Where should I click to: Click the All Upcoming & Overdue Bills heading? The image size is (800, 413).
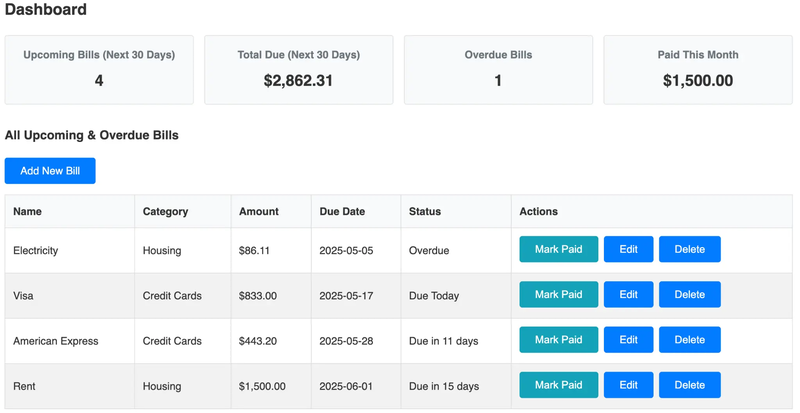92,135
